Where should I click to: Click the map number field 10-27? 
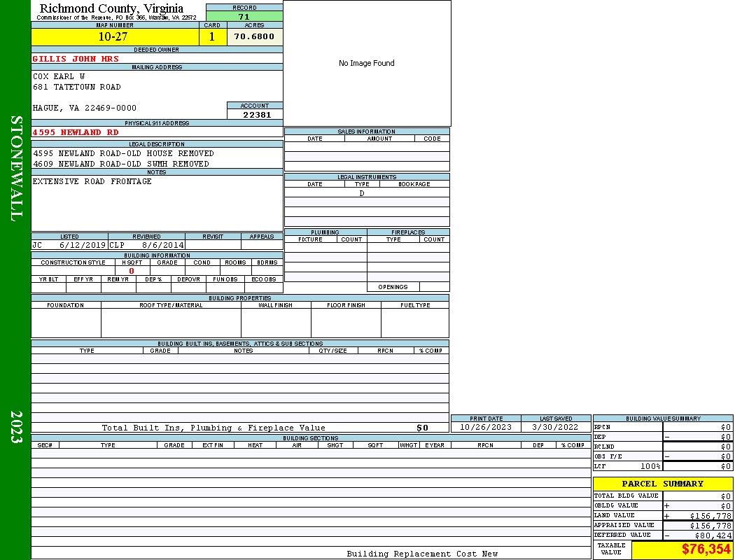click(x=113, y=37)
